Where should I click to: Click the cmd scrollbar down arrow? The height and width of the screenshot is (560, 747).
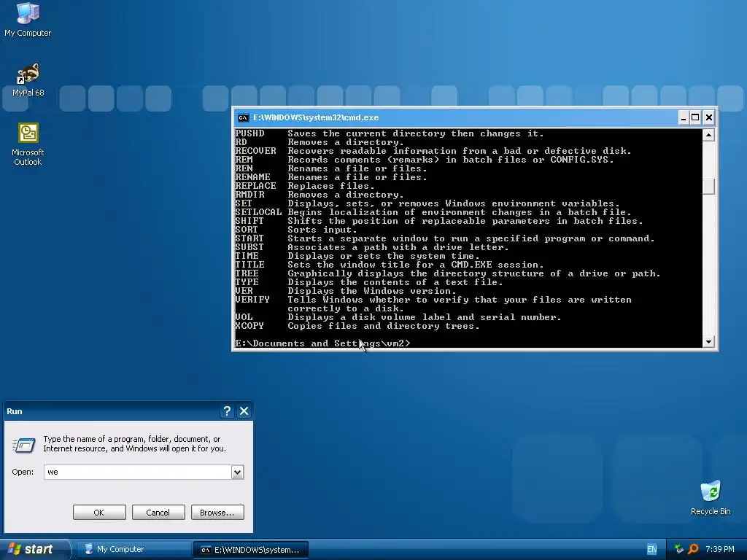708,341
